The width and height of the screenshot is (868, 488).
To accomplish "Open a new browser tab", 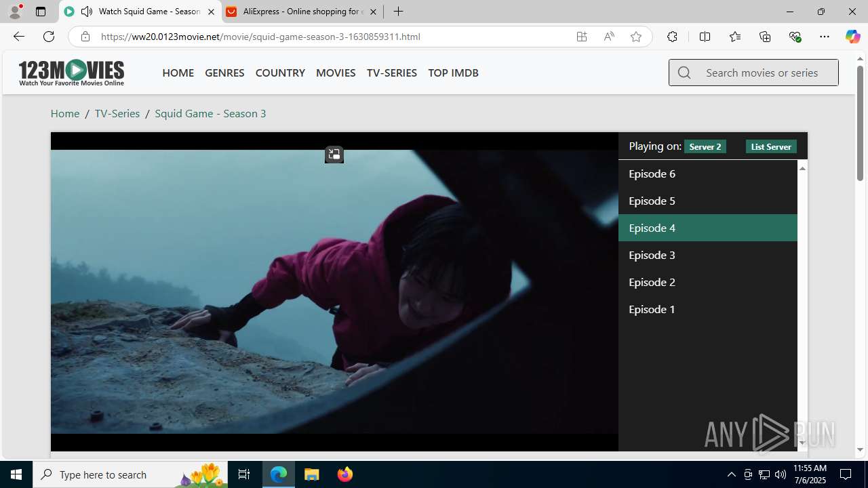I will coord(399,12).
